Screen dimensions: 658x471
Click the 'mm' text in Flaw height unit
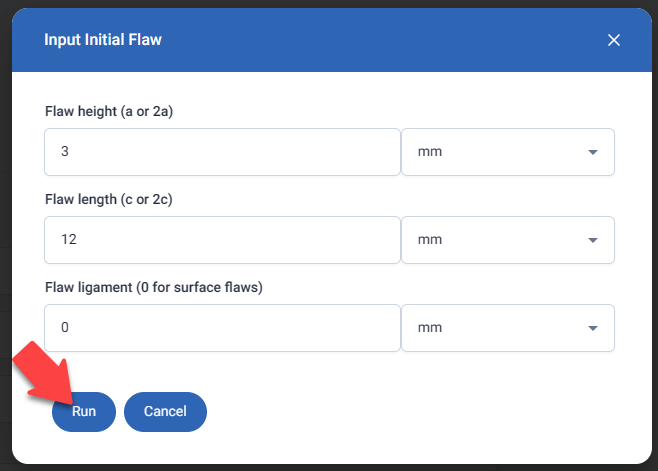pos(430,152)
